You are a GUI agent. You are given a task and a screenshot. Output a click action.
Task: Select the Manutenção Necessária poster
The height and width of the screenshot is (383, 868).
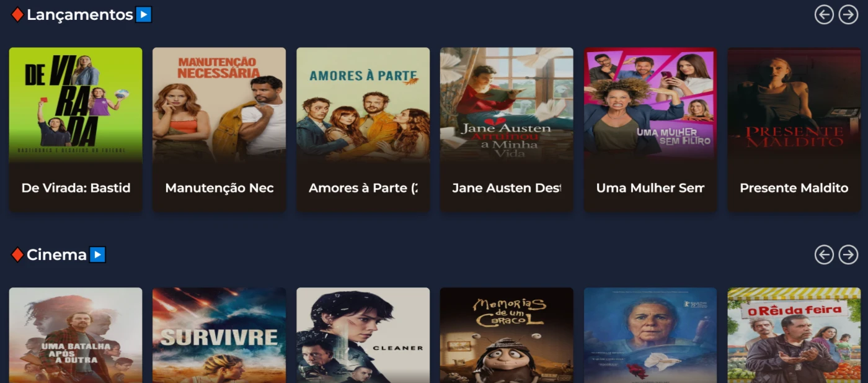pyautogui.click(x=219, y=106)
